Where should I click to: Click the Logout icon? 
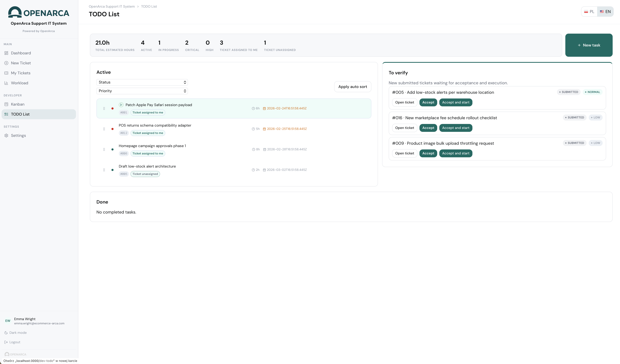(6, 342)
